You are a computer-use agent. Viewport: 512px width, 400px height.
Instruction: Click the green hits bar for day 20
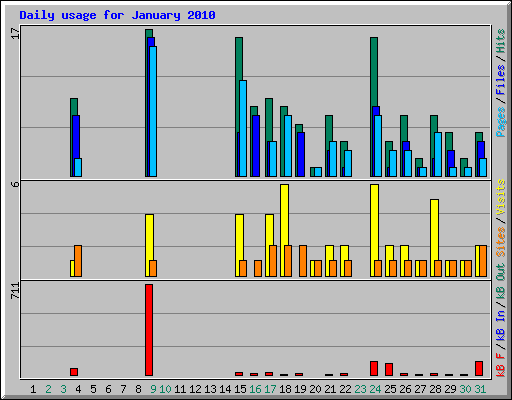point(312,172)
